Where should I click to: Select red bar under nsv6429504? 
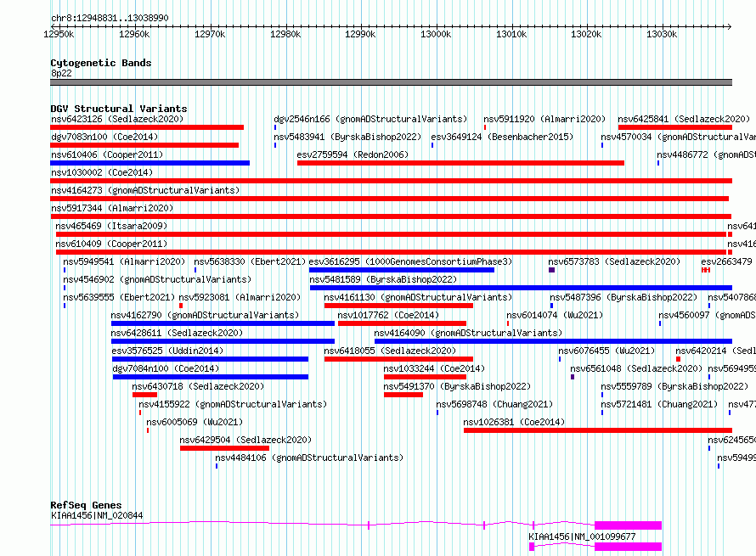click(x=225, y=448)
